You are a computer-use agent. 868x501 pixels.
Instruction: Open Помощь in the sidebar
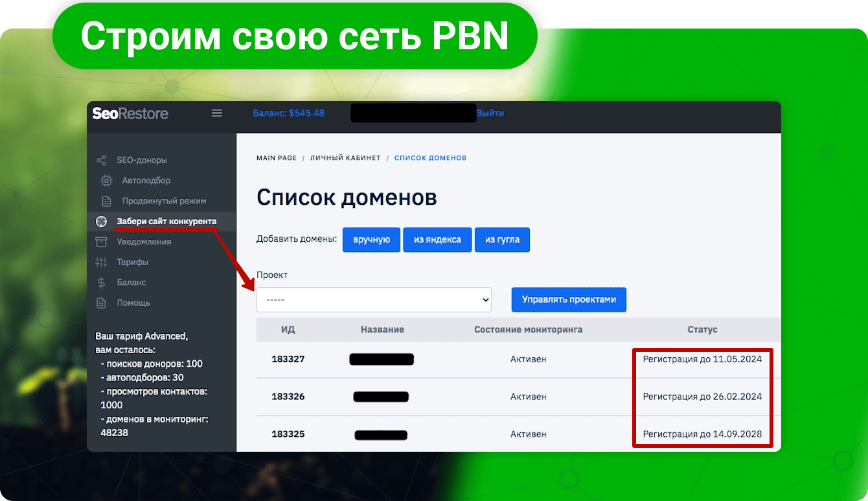pyautogui.click(x=133, y=303)
